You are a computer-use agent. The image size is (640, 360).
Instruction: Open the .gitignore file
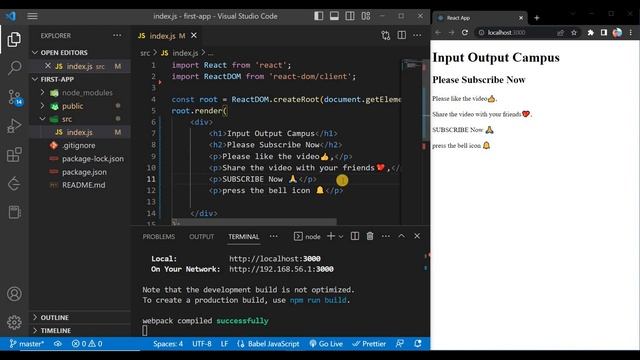click(78, 145)
